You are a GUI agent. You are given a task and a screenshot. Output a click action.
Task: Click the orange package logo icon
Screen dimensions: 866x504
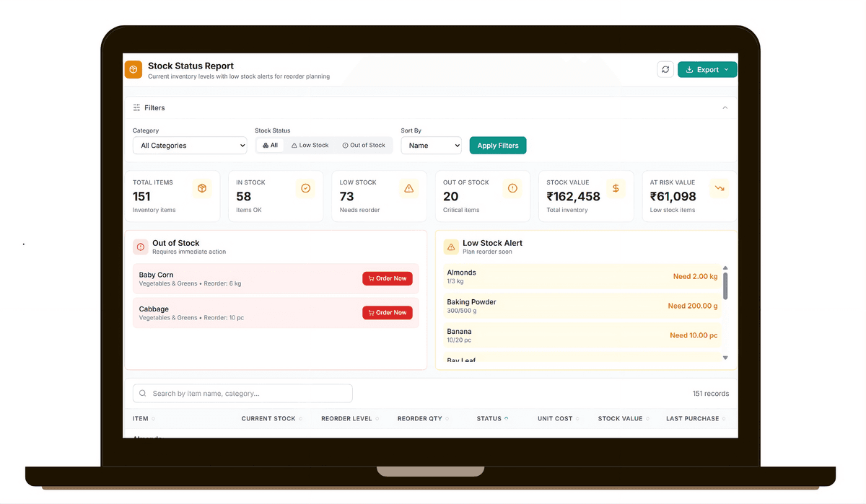coord(134,70)
